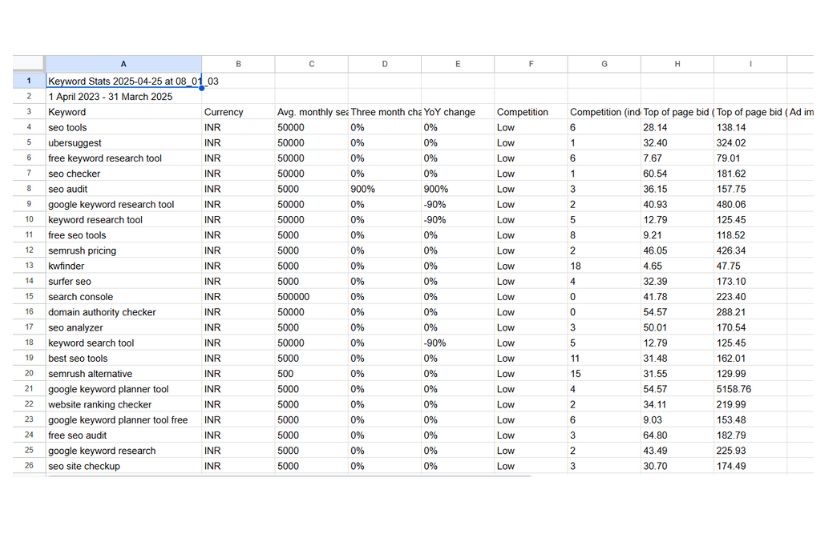826x551 pixels.
Task: Click the '47.75' bid value cell
Action: (751, 266)
